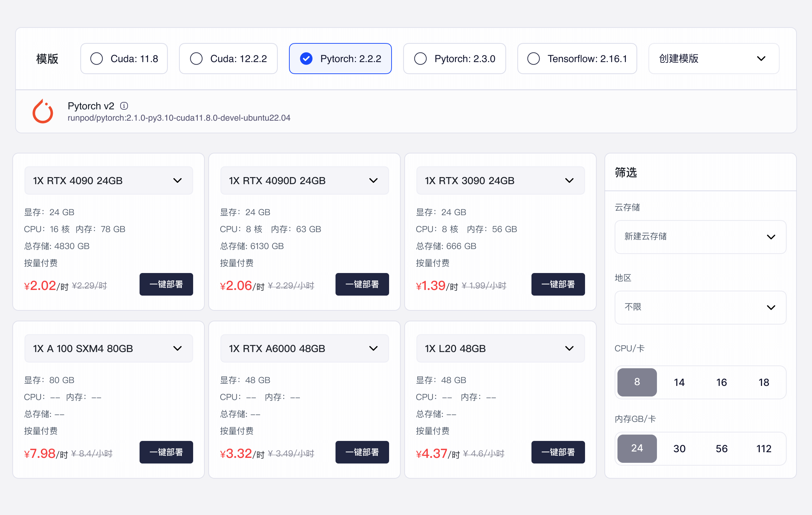The image size is (812, 515).
Task: Choose 30 in the 内存GB/卡 filter
Action: (x=679, y=449)
